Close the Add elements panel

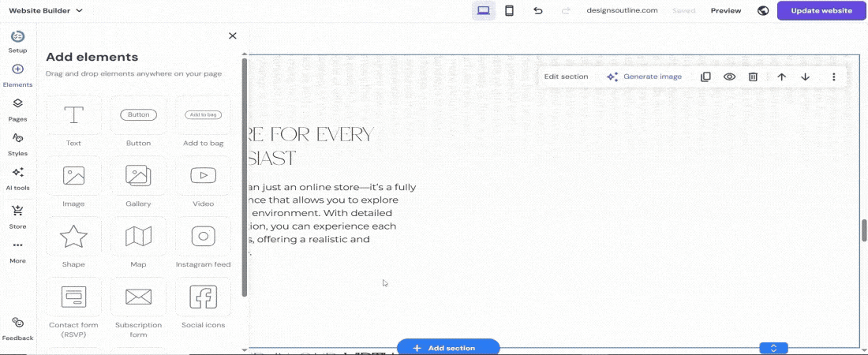point(233,36)
